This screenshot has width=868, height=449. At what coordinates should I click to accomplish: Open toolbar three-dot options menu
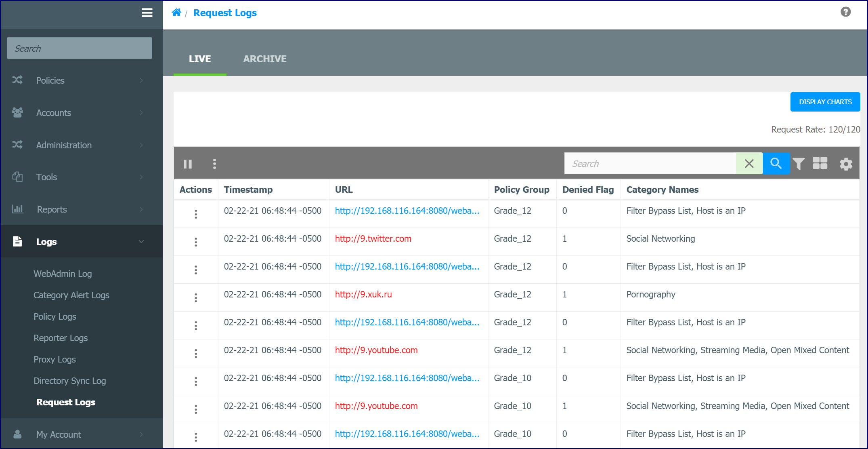point(214,164)
